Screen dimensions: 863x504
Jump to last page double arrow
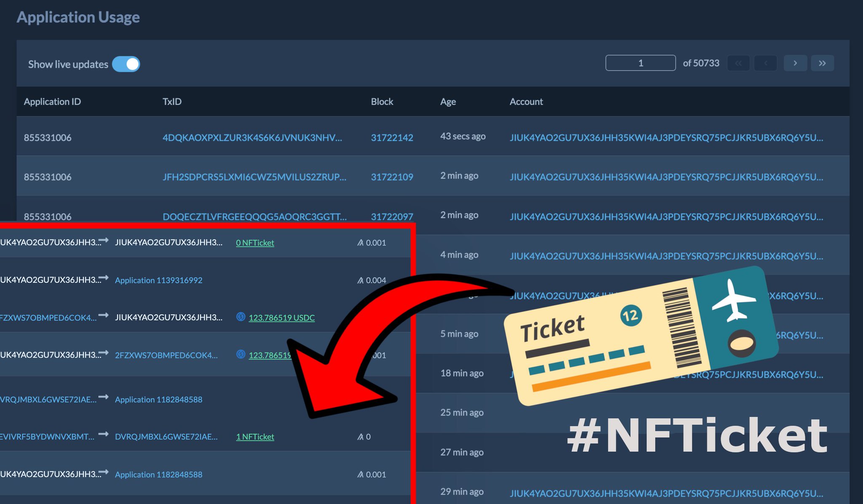click(822, 63)
